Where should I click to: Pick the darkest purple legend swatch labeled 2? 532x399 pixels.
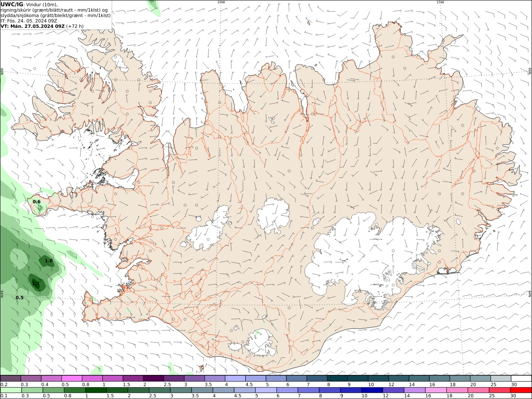pos(153,379)
